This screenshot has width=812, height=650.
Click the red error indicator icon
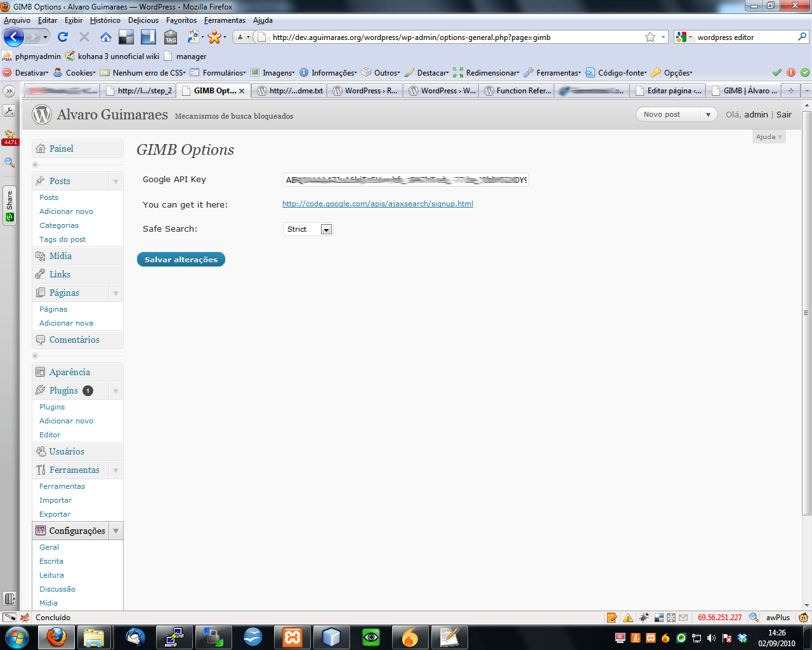pos(791,72)
